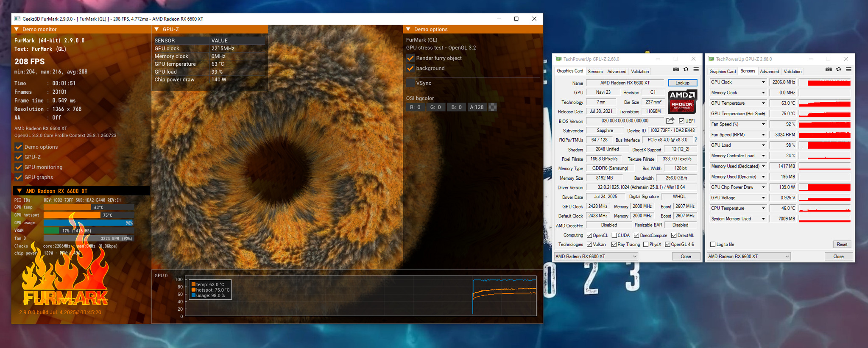Image resolution: width=868 pixels, height=348 pixels.
Task: Switch to Advanced tab in Graphics Card window
Action: (617, 72)
